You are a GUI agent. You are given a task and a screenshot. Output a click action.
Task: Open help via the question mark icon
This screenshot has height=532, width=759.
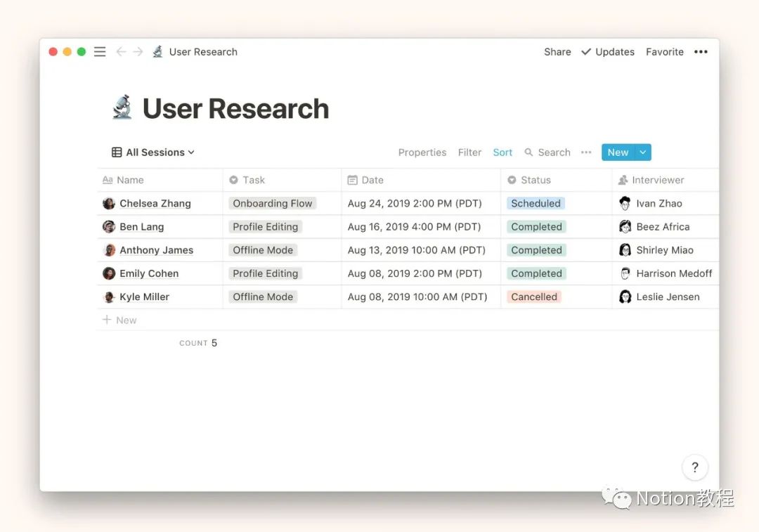[x=695, y=467]
